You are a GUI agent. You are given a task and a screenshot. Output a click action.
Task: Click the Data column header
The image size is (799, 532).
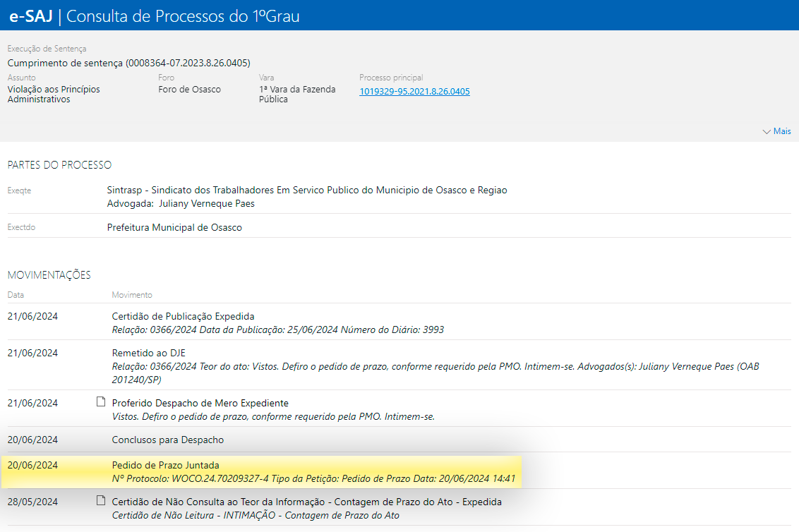[x=16, y=295]
